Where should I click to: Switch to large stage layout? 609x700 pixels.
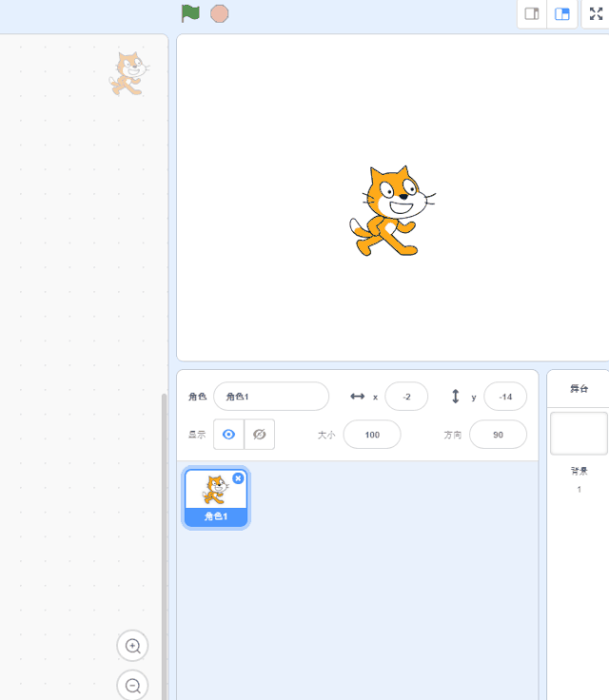(x=562, y=14)
